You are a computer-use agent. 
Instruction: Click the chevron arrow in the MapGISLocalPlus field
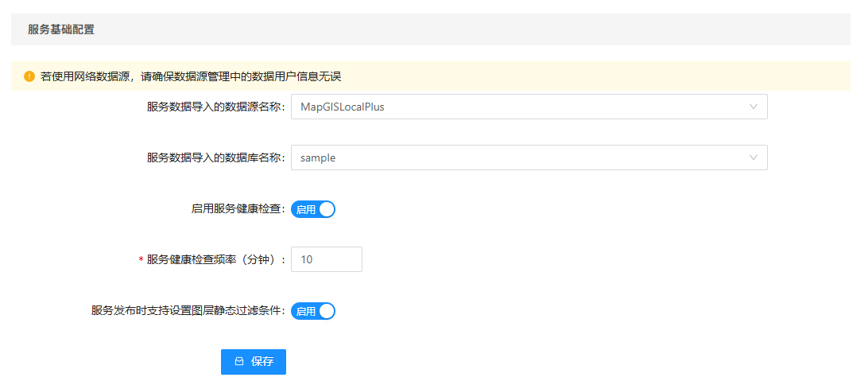(754, 107)
